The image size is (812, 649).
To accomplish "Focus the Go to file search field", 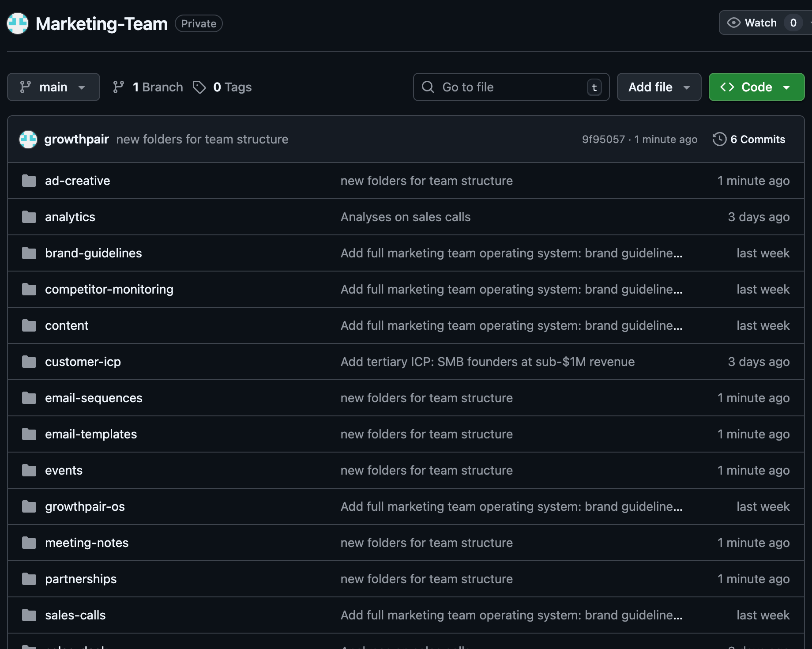I will [x=511, y=87].
